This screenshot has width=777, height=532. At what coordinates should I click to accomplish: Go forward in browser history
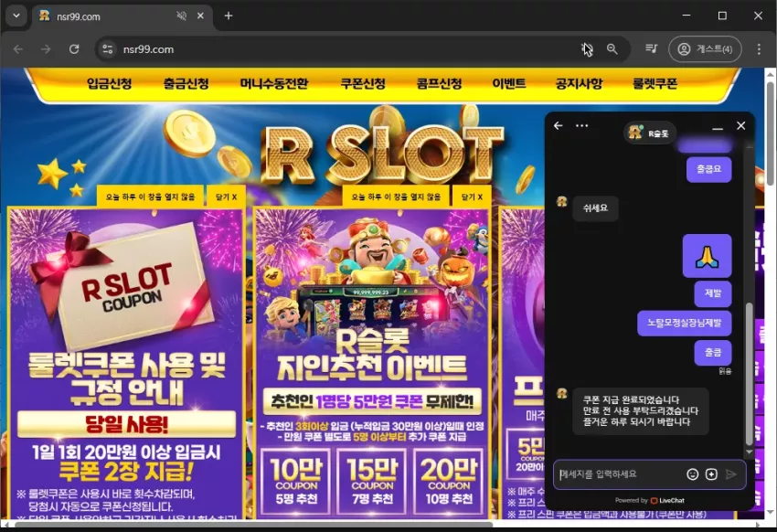[46, 49]
